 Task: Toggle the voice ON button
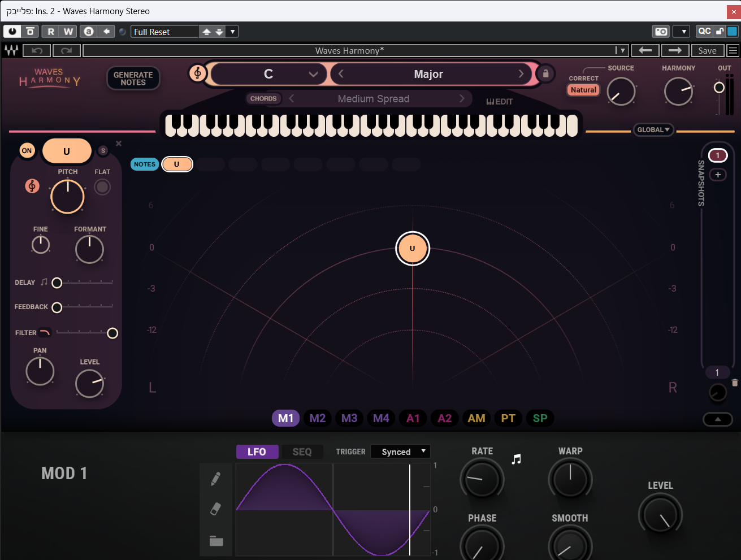(27, 151)
